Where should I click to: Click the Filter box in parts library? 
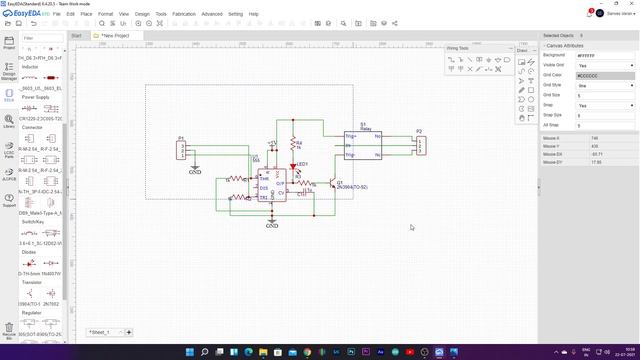pyautogui.click(x=42, y=38)
